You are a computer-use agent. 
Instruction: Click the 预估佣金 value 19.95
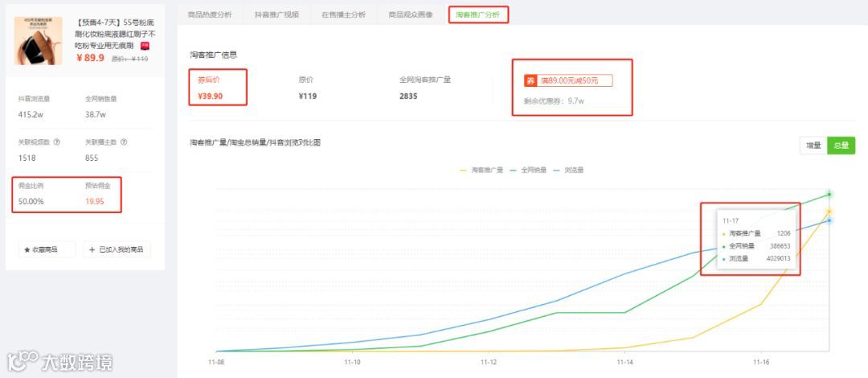(x=95, y=201)
